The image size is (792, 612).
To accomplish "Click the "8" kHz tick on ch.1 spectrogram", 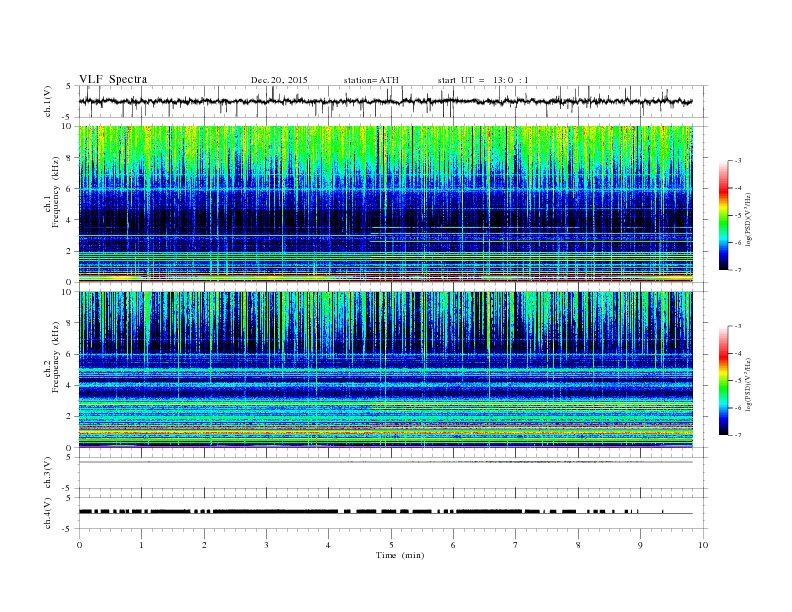I will 69,158.
